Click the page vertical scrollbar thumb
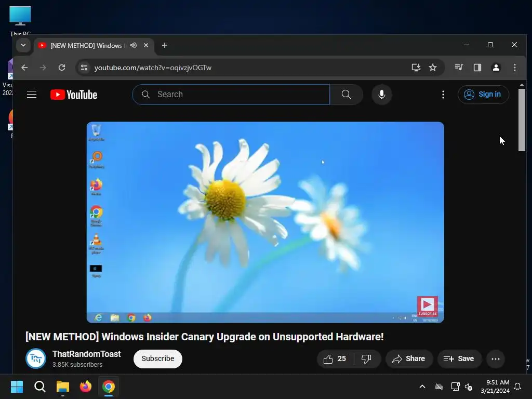The height and width of the screenshot is (399, 532). pyautogui.click(x=522, y=120)
